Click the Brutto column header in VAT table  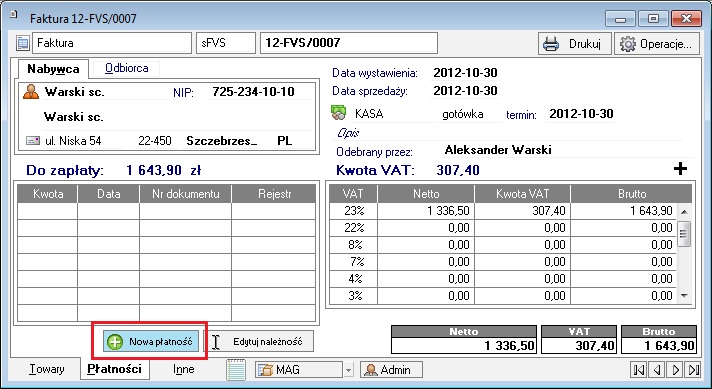pyautogui.click(x=632, y=194)
